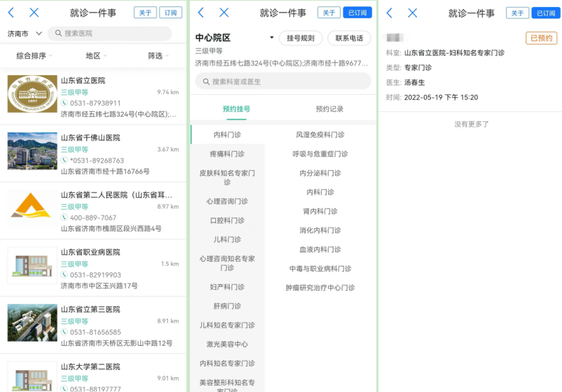The height and width of the screenshot is (392, 562).
Task: Click the X close icon above 济南市
Action: coord(34,13)
